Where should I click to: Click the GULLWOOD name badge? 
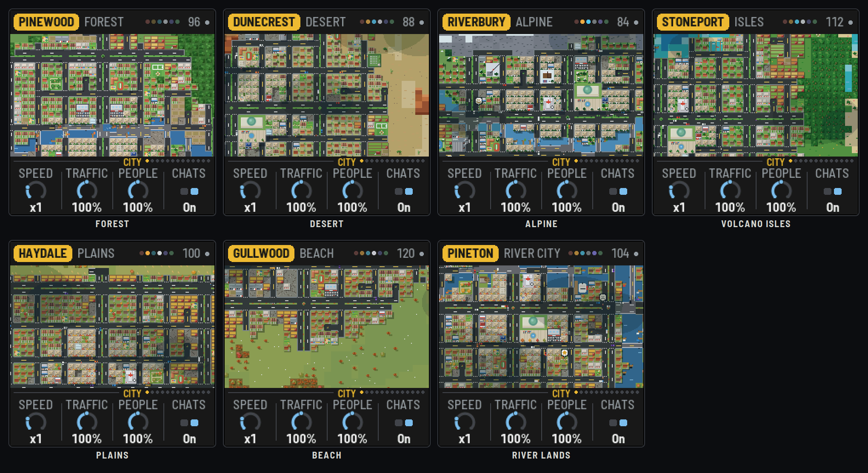pos(261,254)
